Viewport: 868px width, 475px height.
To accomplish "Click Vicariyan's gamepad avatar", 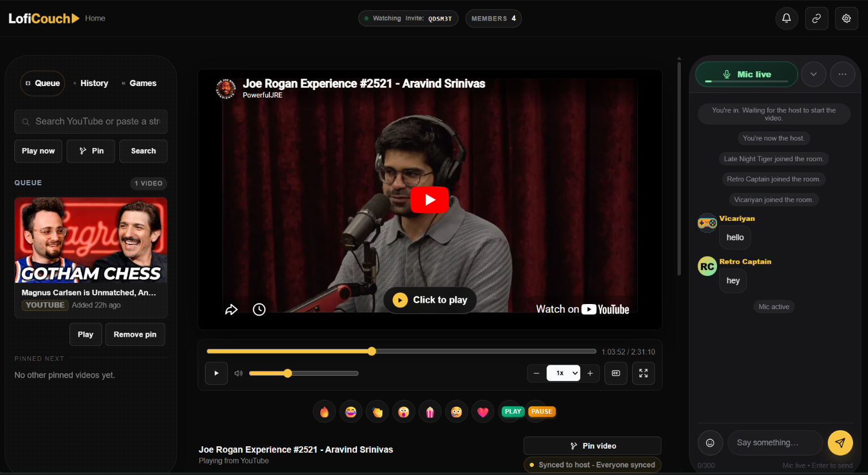I will (707, 223).
